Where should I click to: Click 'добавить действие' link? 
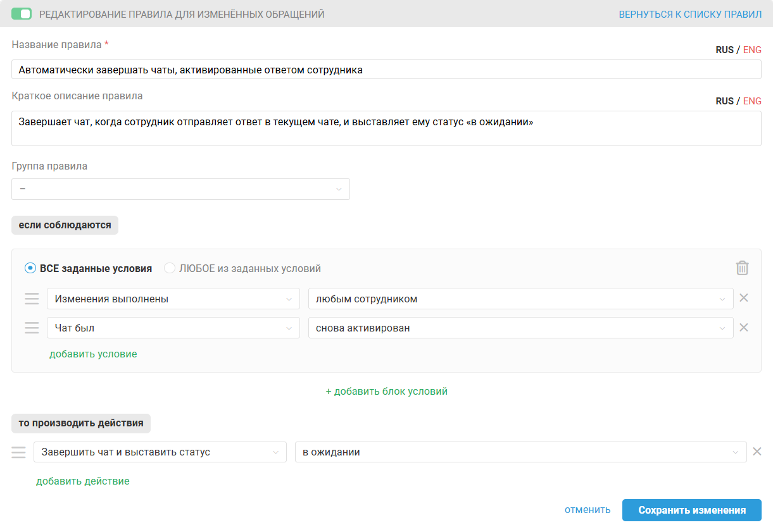click(x=83, y=481)
